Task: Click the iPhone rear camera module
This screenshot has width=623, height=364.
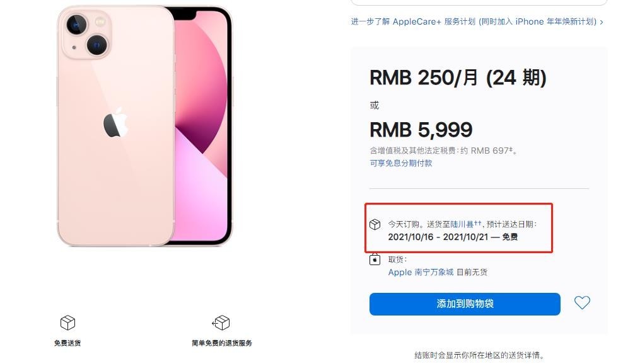Action: click(x=87, y=35)
